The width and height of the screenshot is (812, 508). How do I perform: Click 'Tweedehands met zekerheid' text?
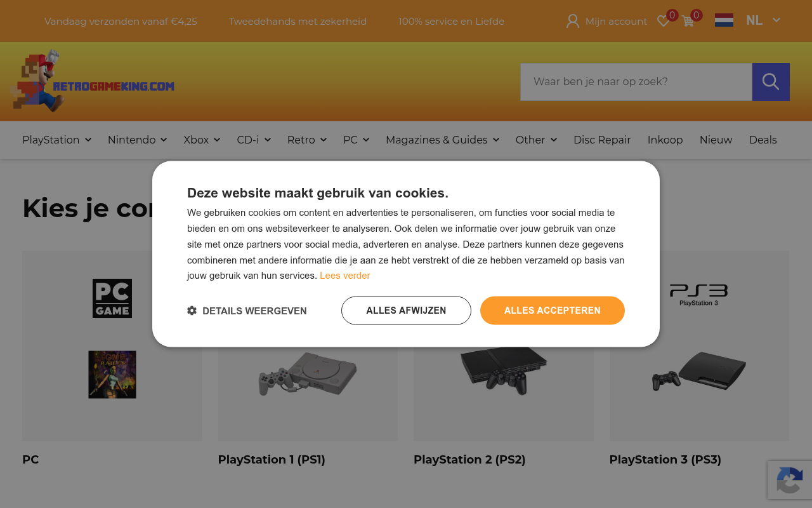coord(298,22)
